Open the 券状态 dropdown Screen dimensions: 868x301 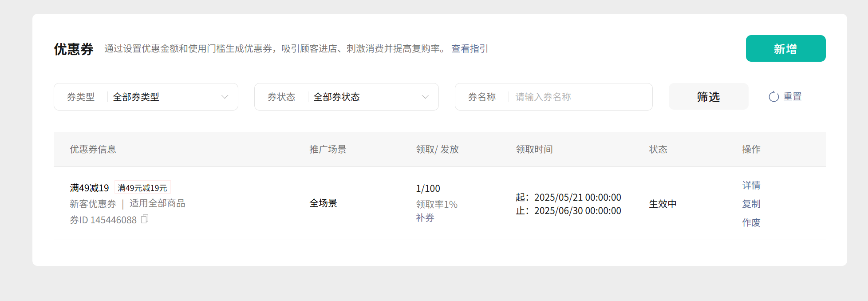[x=347, y=97]
